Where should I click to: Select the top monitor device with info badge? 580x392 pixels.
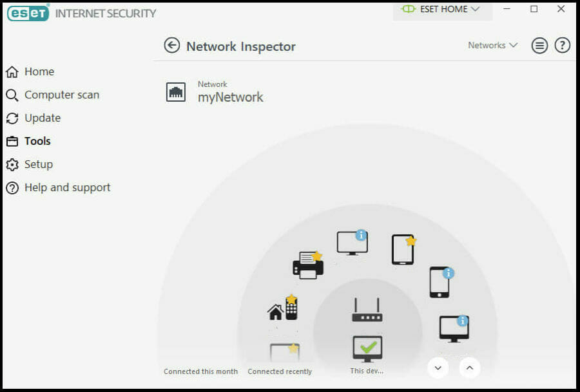pos(352,242)
